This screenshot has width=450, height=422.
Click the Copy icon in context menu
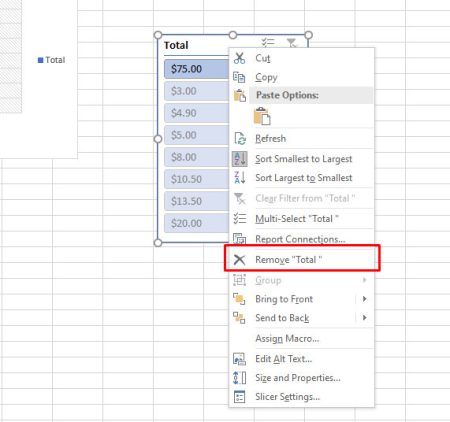[239, 77]
